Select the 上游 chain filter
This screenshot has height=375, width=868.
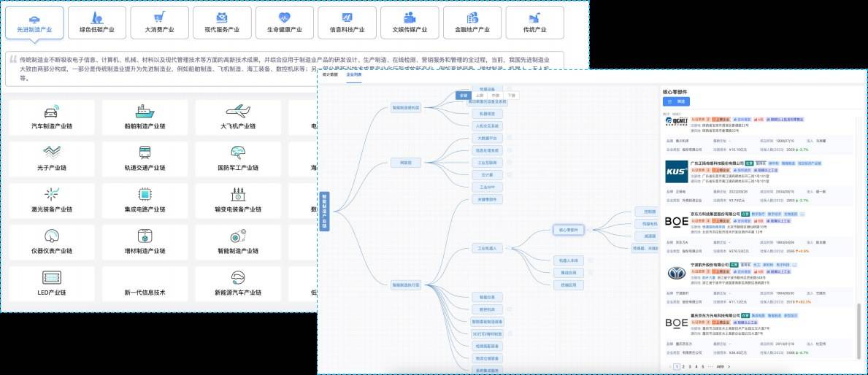tap(480, 95)
